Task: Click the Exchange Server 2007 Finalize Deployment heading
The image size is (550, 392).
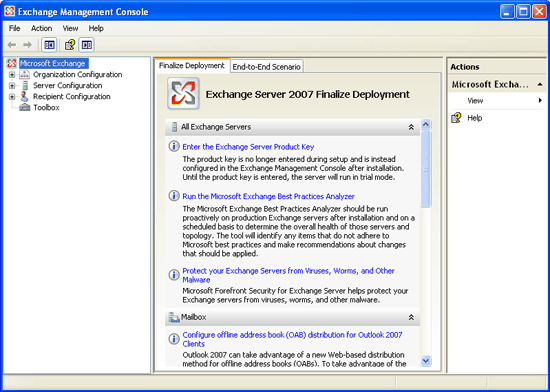Action: [x=308, y=94]
